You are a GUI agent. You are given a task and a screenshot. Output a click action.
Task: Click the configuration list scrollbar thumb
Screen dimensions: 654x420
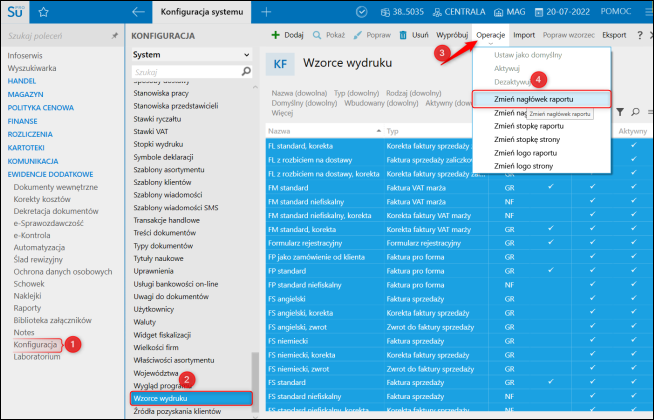click(255, 382)
